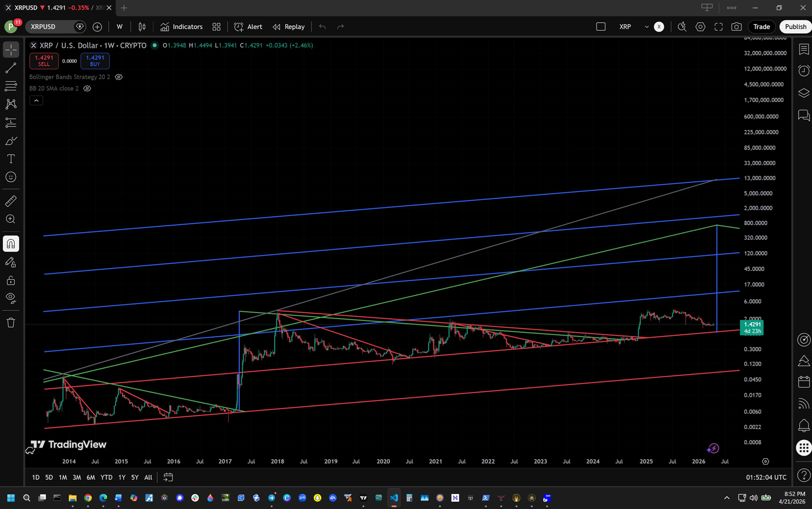Activate the zoom in tool

pos(11,219)
